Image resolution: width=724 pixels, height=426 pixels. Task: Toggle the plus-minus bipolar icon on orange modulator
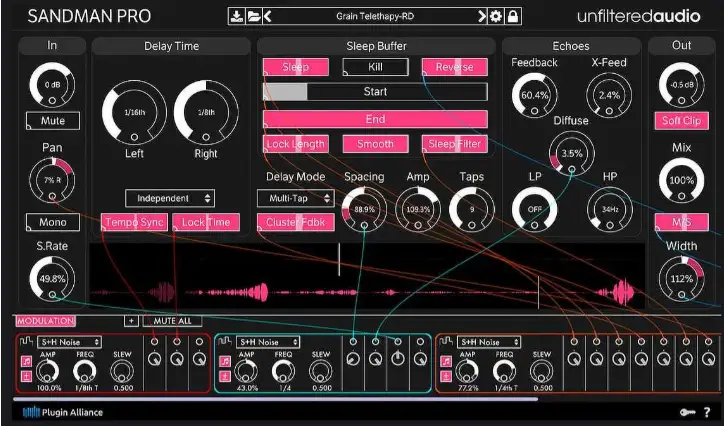[446, 376]
